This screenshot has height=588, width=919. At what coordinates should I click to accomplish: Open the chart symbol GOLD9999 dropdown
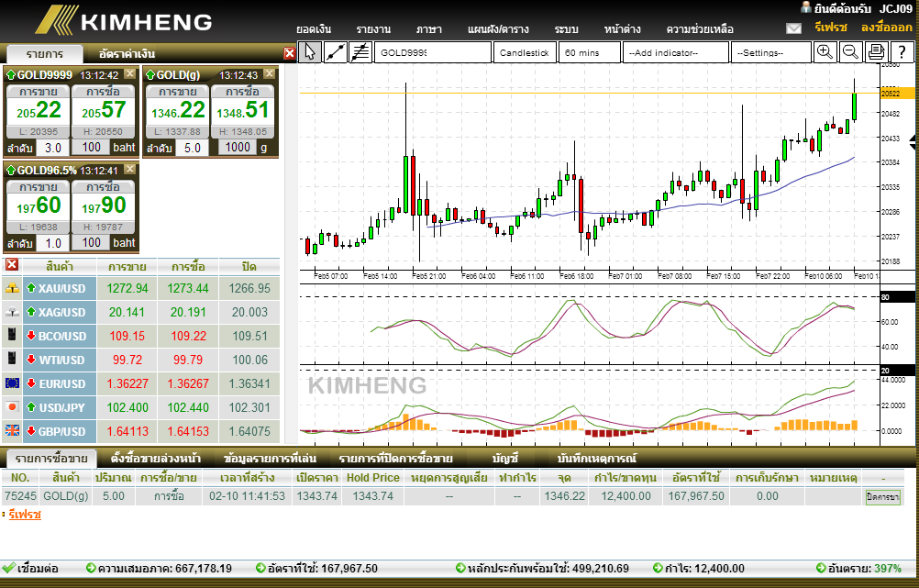coord(433,52)
